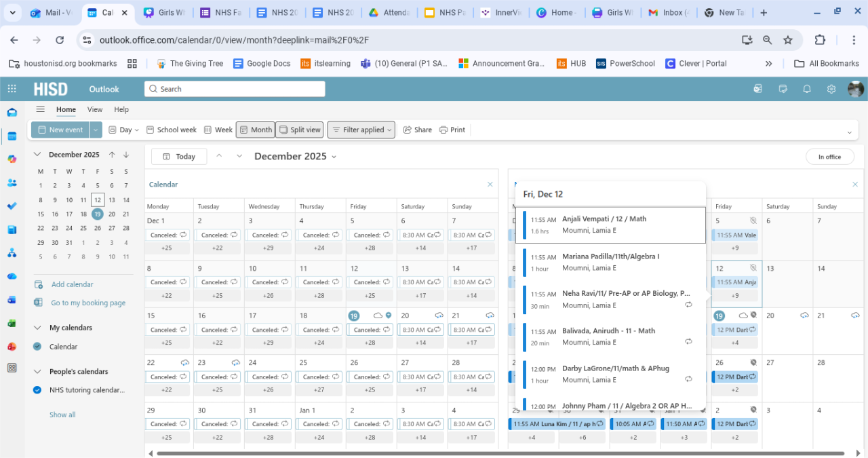Open People in the left app rail
Viewport: 868px width, 458px height.
click(12, 183)
